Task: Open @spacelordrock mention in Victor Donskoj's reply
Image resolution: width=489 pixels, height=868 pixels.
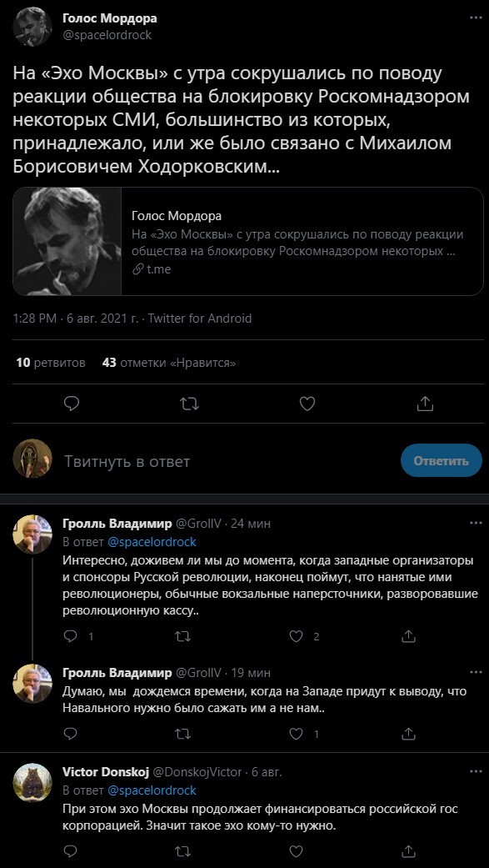Action: pos(152,790)
